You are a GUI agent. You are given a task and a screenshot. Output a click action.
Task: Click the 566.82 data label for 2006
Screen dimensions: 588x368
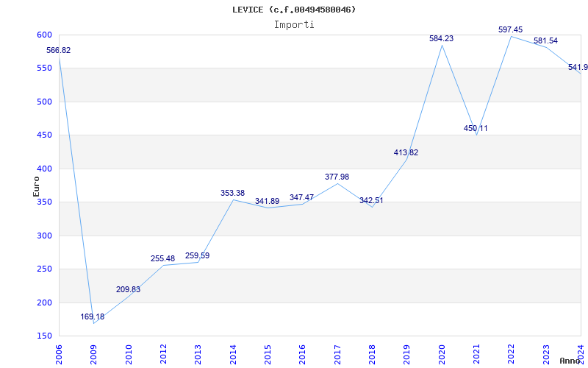pos(59,50)
